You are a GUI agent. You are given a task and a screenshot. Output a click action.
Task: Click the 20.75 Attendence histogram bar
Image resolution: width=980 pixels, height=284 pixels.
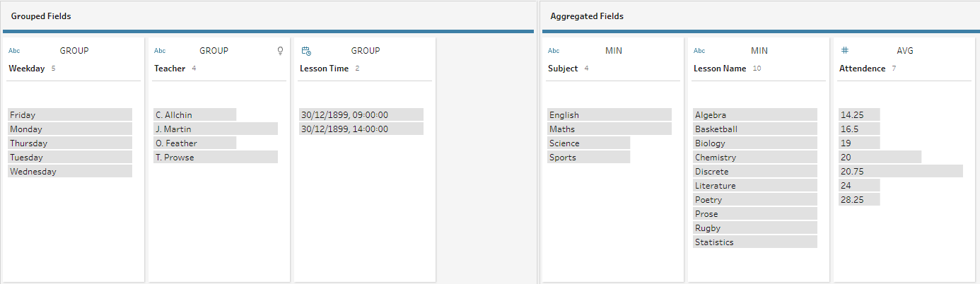pyautogui.click(x=900, y=171)
